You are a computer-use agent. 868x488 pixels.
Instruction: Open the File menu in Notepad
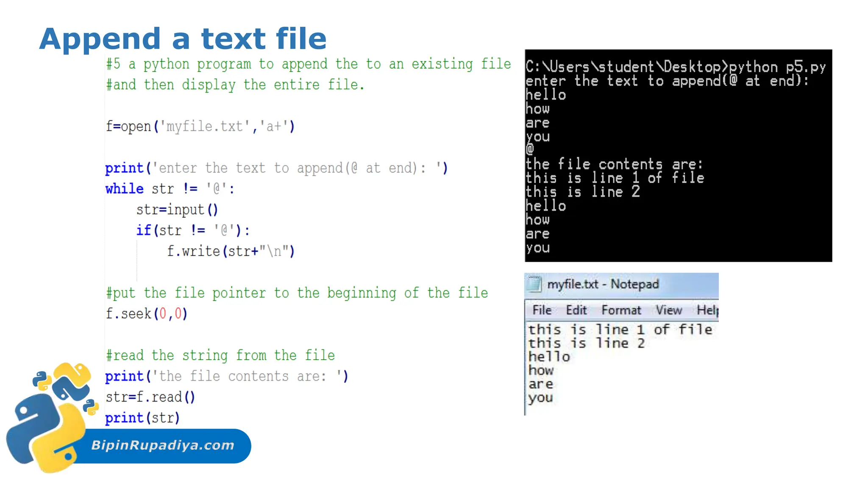(542, 310)
